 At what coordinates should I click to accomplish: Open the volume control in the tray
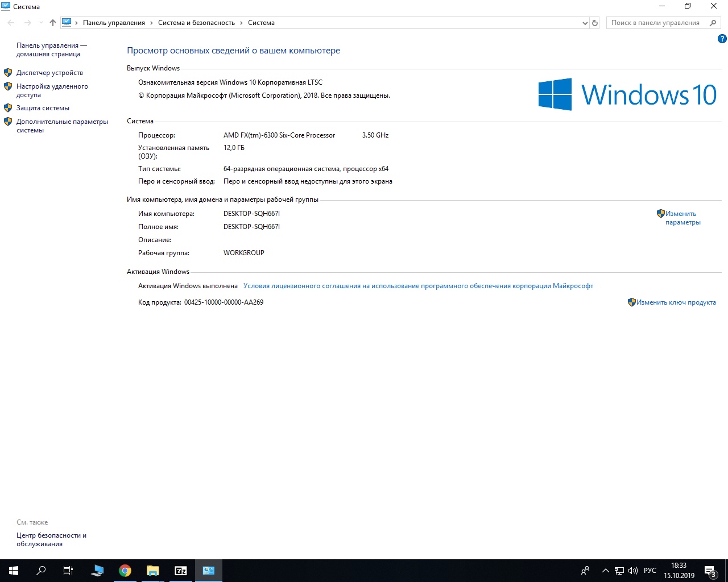click(x=633, y=571)
